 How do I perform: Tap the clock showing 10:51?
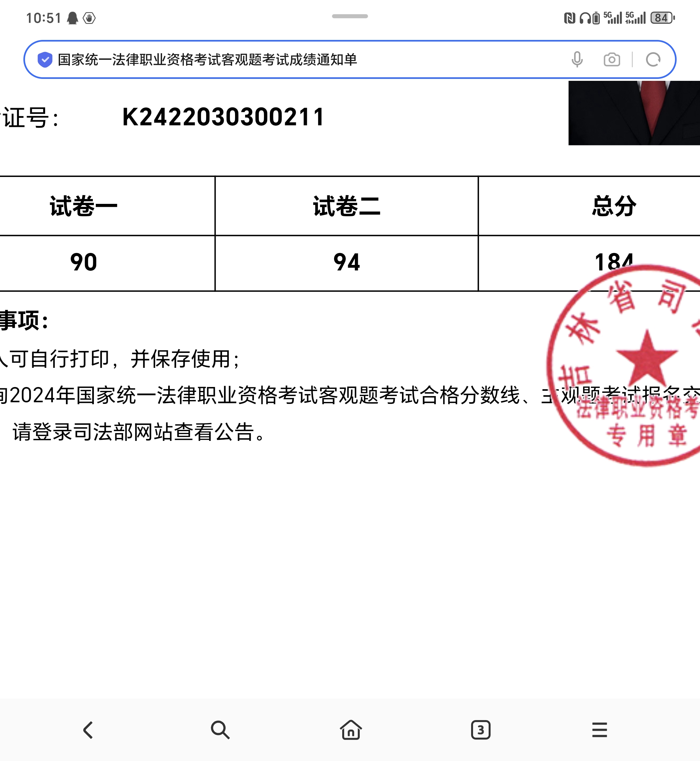click(x=44, y=18)
